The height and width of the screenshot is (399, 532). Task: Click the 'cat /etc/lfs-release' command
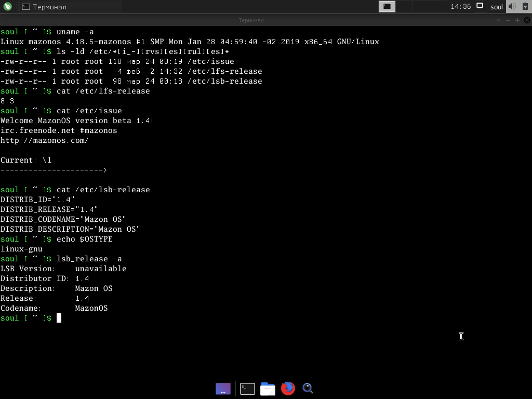point(103,91)
